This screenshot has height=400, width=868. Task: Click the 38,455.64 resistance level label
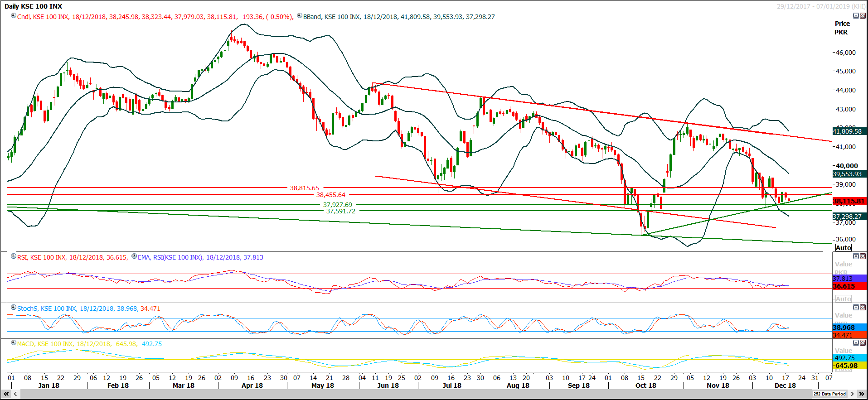pyautogui.click(x=331, y=195)
